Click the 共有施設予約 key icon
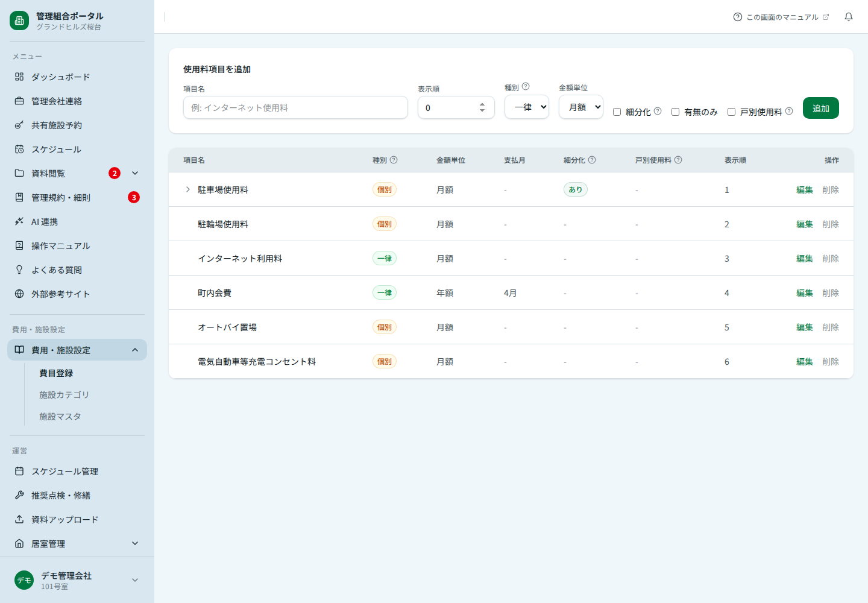This screenshot has width=868, height=603. click(x=19, y=125)
